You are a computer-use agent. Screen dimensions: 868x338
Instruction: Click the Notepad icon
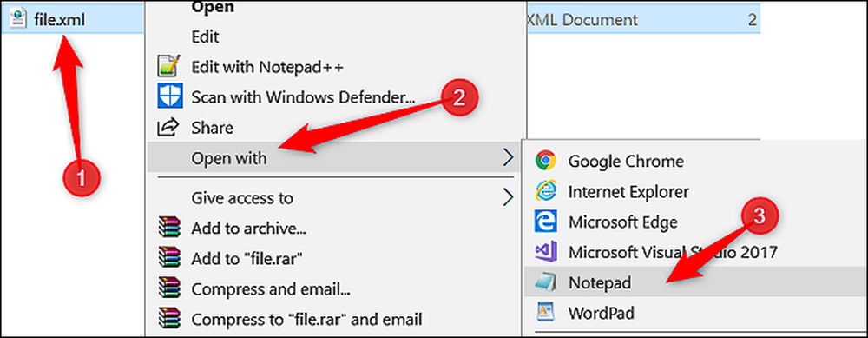[x=545, y=283]
